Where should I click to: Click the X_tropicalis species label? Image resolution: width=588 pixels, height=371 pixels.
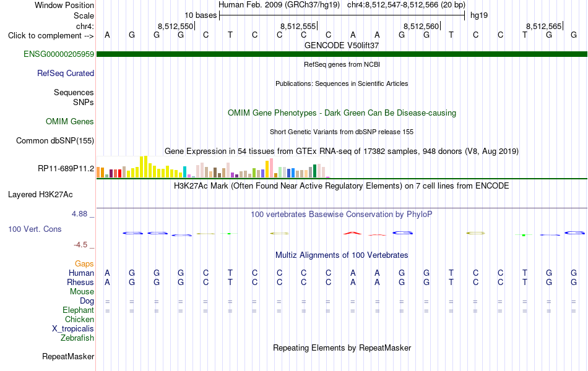(x=73, y=329)
